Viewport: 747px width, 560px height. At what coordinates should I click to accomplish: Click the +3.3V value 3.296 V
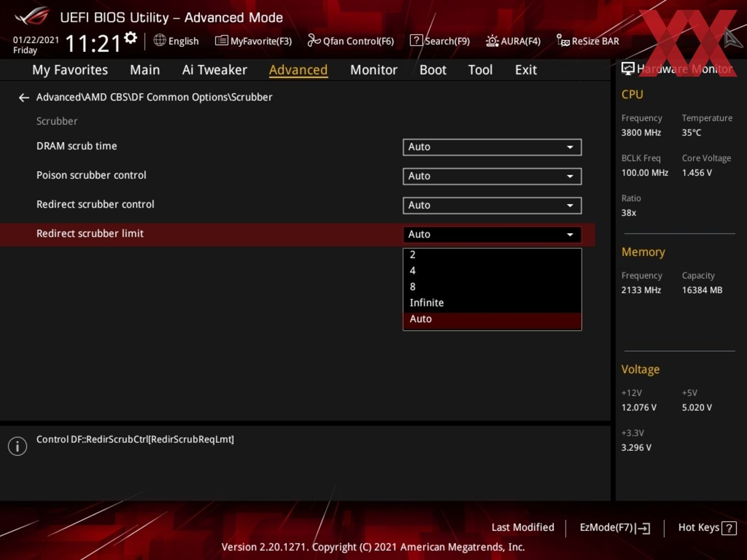(636, 447)
